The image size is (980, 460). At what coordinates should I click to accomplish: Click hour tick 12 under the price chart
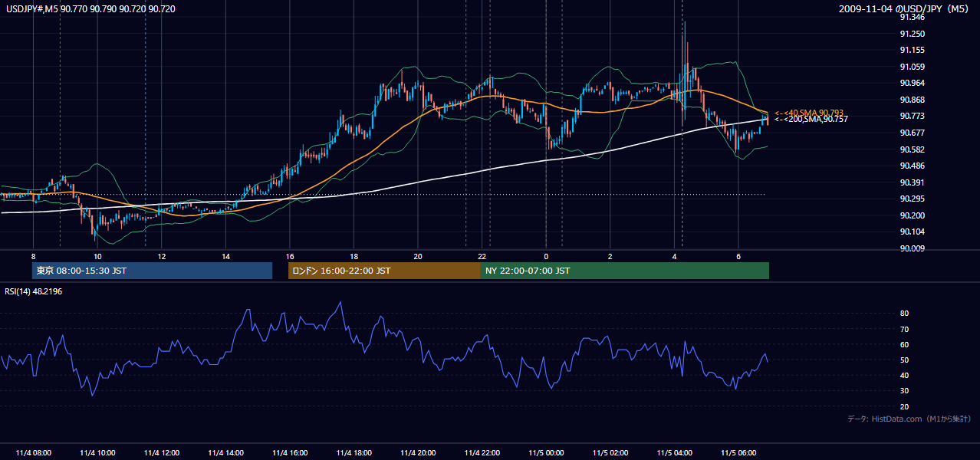click(x=162, y=256)
